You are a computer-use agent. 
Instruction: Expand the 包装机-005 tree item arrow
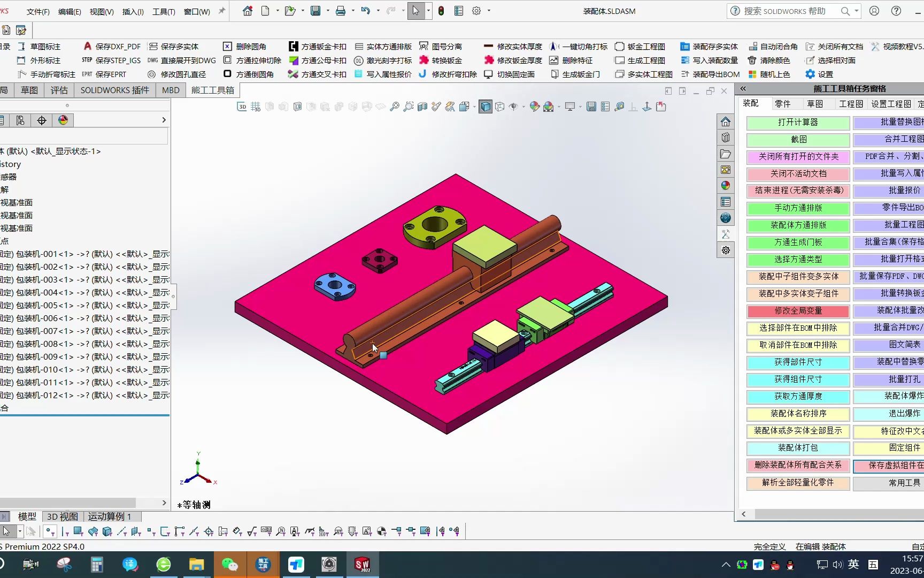click(3, 306)
